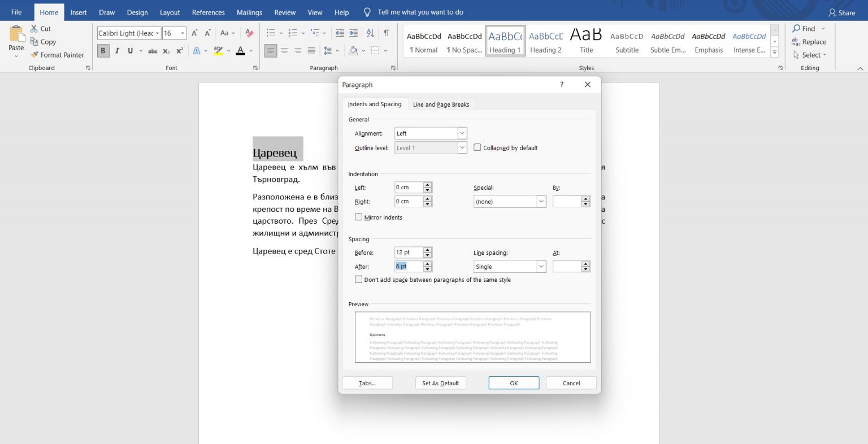
Task: Click the Before spacing input field
Action: pos(409,253)
